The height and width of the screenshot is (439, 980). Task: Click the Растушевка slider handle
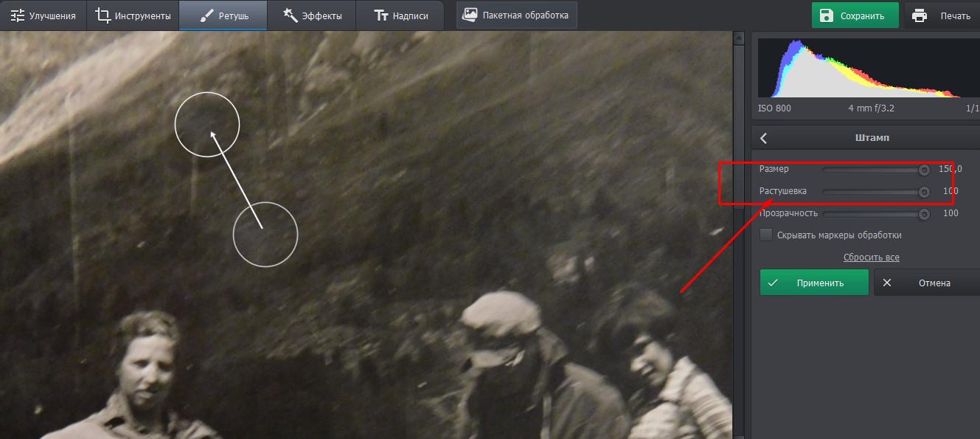point(923,192)
